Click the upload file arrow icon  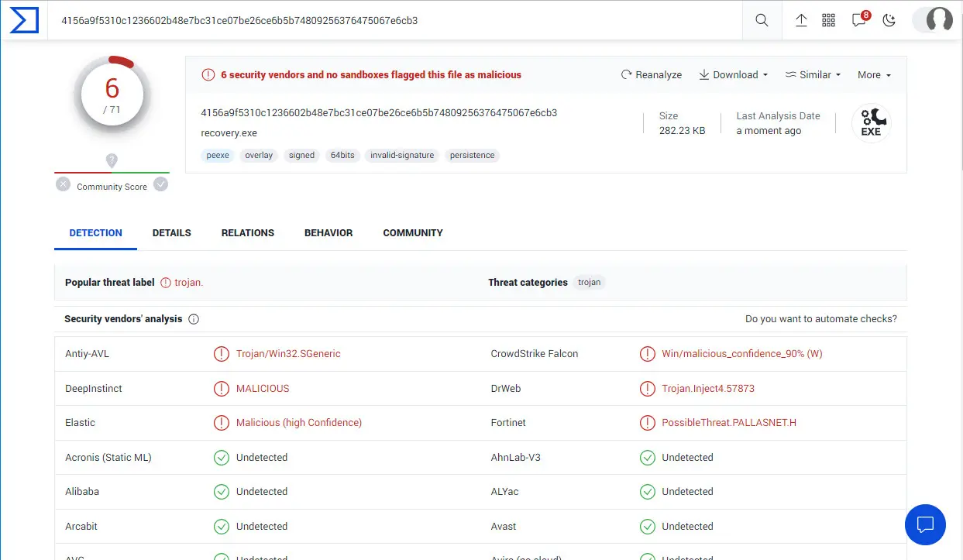tap(801, 21)
